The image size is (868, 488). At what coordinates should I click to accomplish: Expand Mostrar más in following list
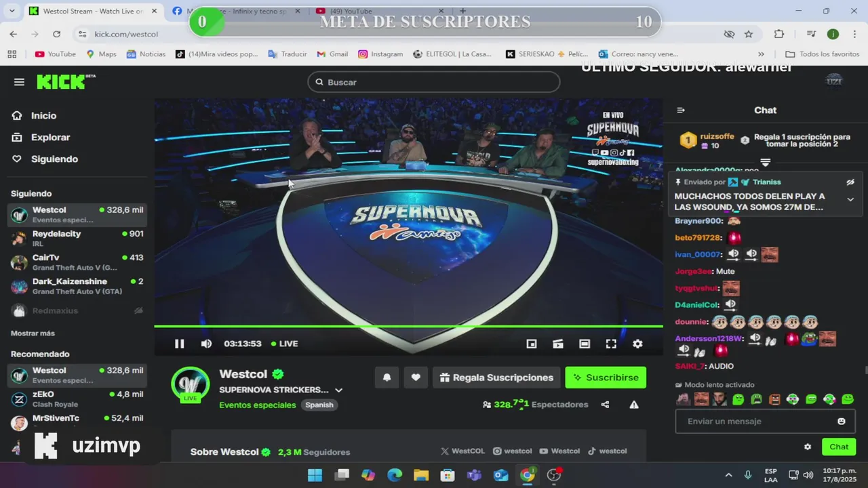click(x=33, y=333)
